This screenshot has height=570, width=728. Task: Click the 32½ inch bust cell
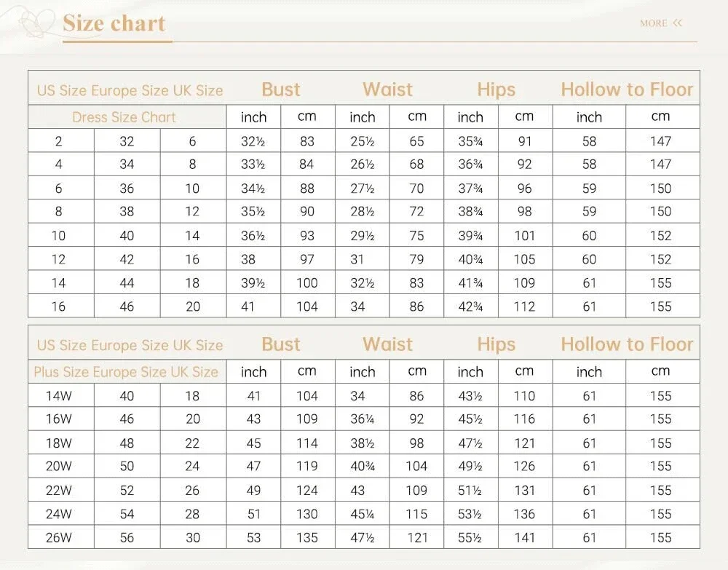[253, 141]
